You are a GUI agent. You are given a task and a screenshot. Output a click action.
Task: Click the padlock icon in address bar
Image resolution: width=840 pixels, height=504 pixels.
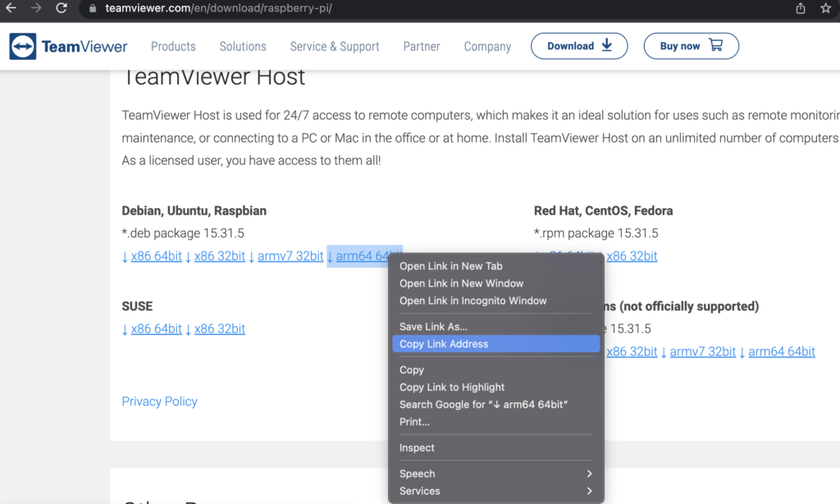coord(93,8)
